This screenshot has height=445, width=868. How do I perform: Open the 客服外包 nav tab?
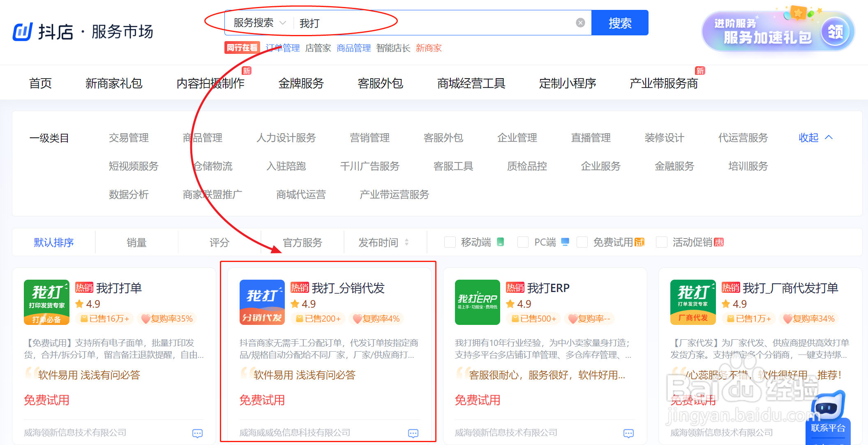pyautogui.click(x=380, y=83)
